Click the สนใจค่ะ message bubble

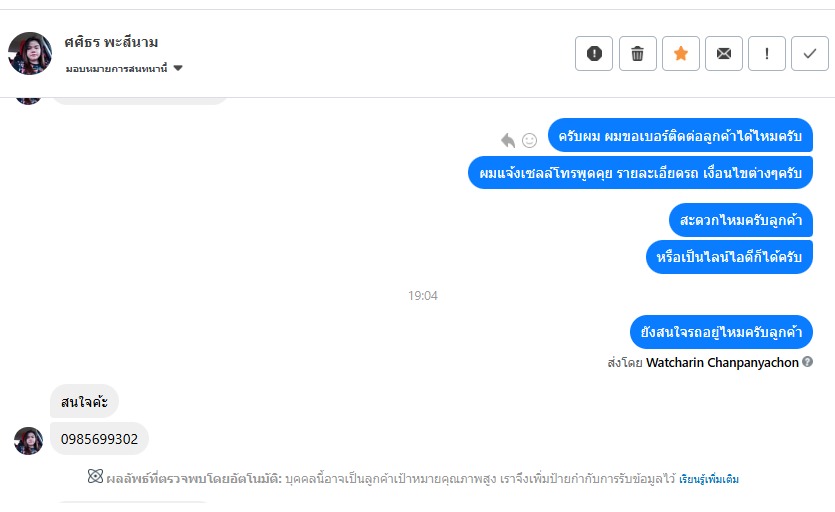point(84,402)
